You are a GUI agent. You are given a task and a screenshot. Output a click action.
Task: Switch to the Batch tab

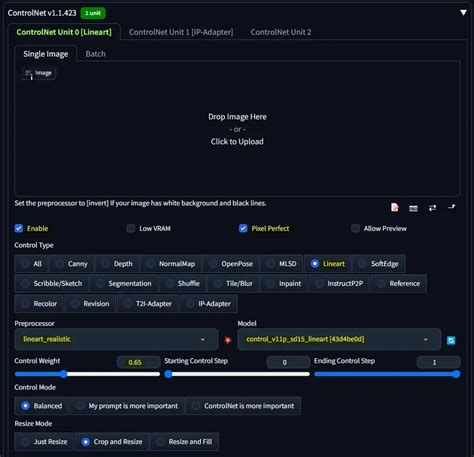pos(95,54)
